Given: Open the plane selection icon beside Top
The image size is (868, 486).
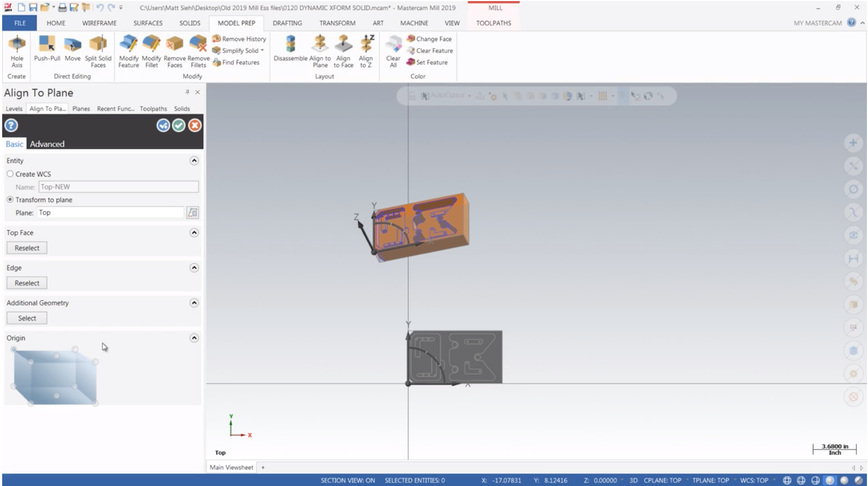Looking at the screenshot, I should [192, 212].
